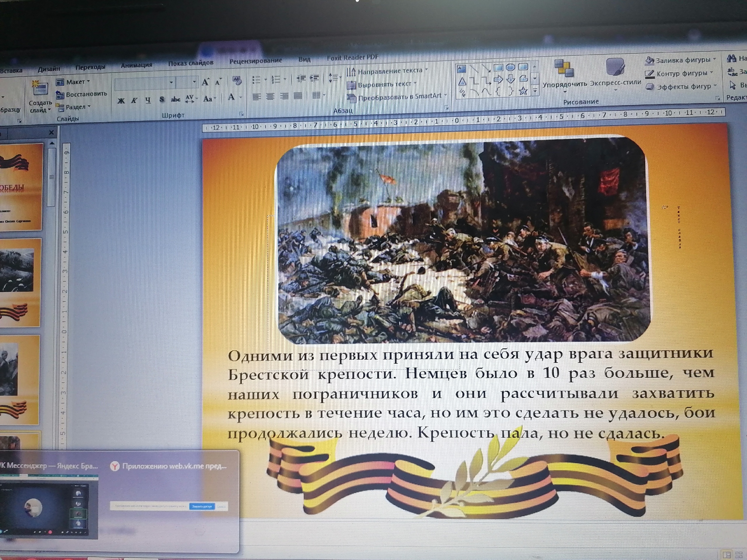Open Заливка фигуры fill color
The image size is (747, 560).
pos(680,60)
